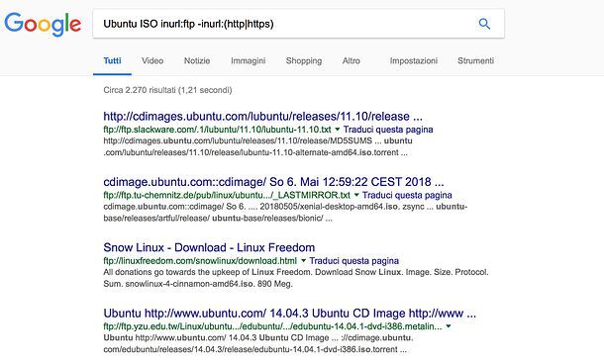Click the Circa 2.270 risultati stats text
The image size is (604, 364).
(x=167, y=90)
